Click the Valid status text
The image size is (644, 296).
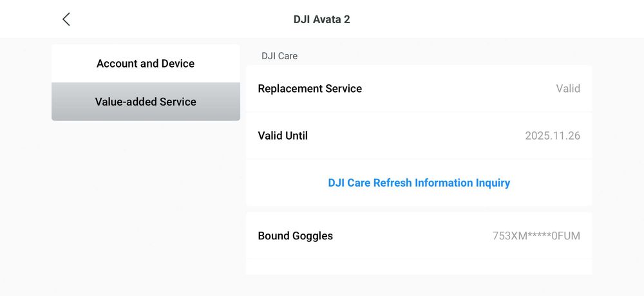point(568,89)
